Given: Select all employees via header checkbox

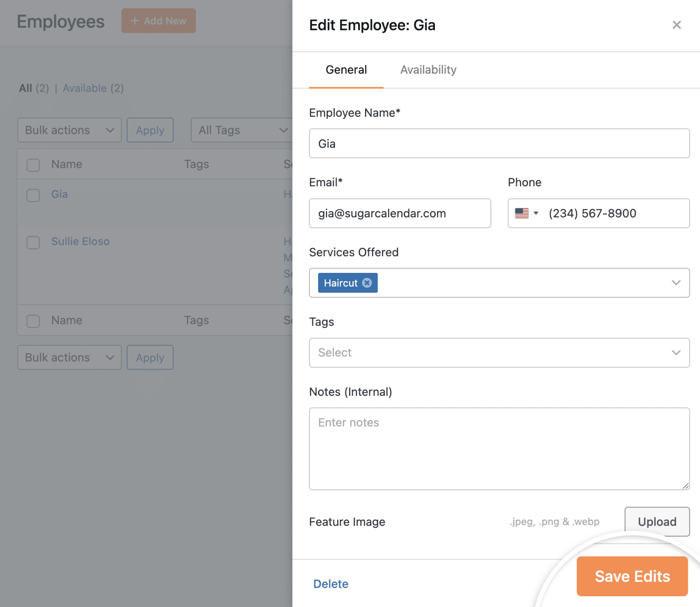Looking at the screenshot, I should [x=33, y=164].
